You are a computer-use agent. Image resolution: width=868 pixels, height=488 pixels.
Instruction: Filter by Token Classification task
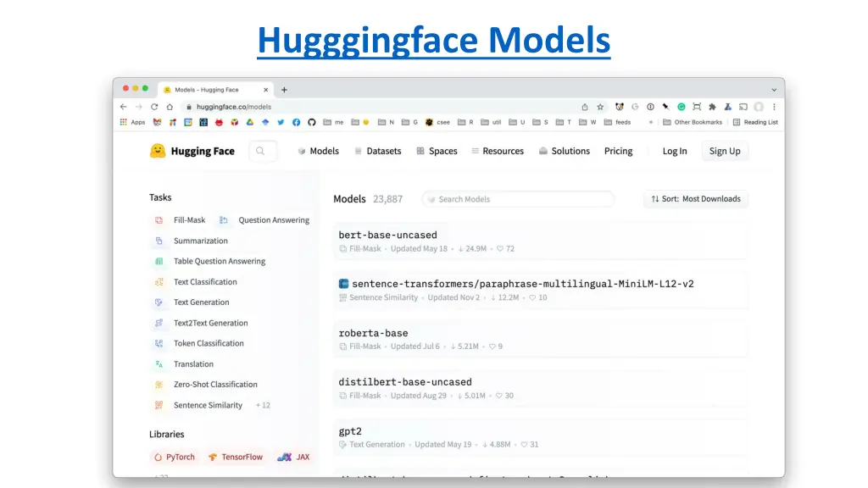pyautogui.click(x=198, y=344)
